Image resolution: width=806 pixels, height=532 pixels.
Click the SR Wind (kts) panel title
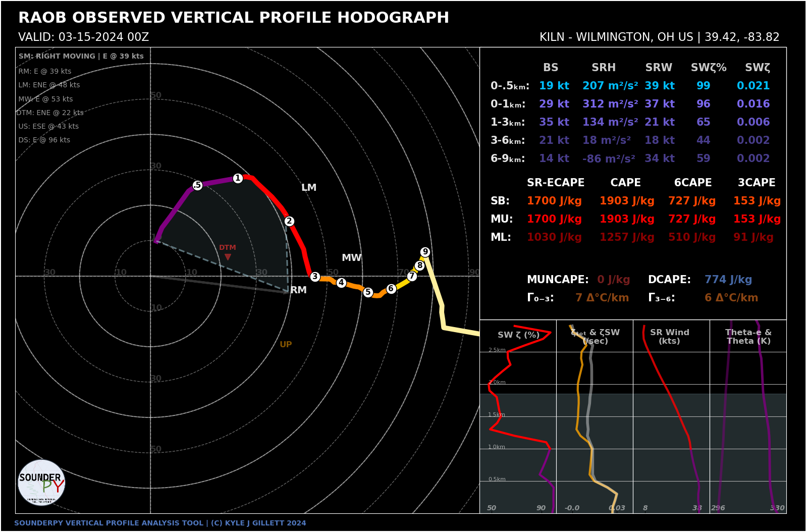coord(669,337)
